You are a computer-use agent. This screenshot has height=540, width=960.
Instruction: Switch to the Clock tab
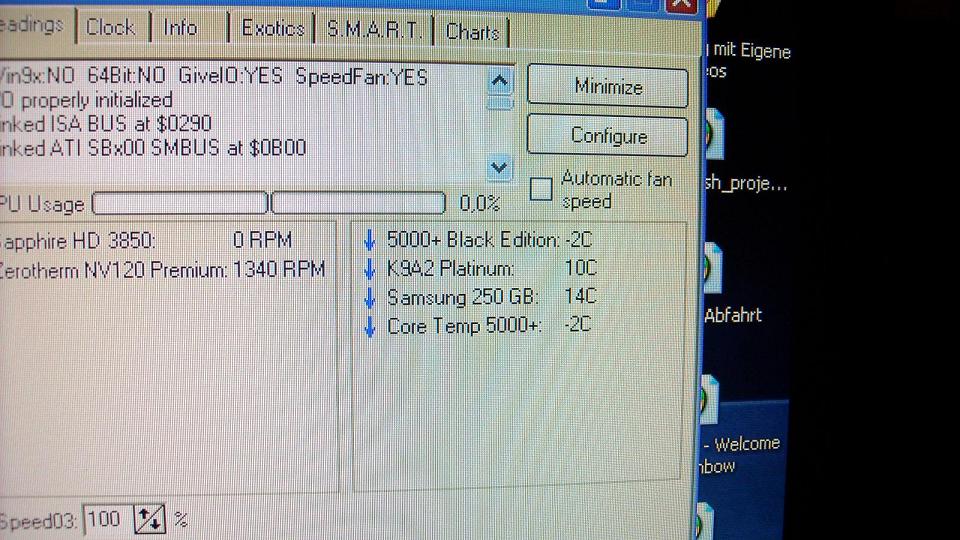point(113,28)
